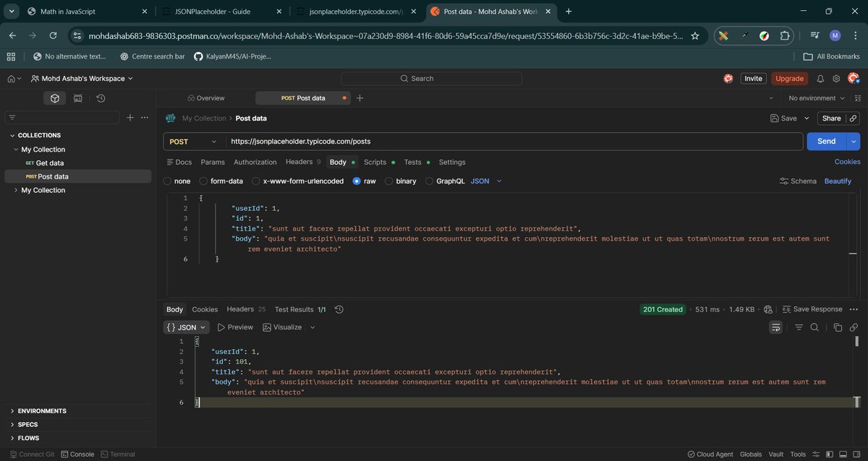Viewport: 868px width, 461px height.
Task: Expand the second My Collection folder
Action: click(x=17, y=190)
